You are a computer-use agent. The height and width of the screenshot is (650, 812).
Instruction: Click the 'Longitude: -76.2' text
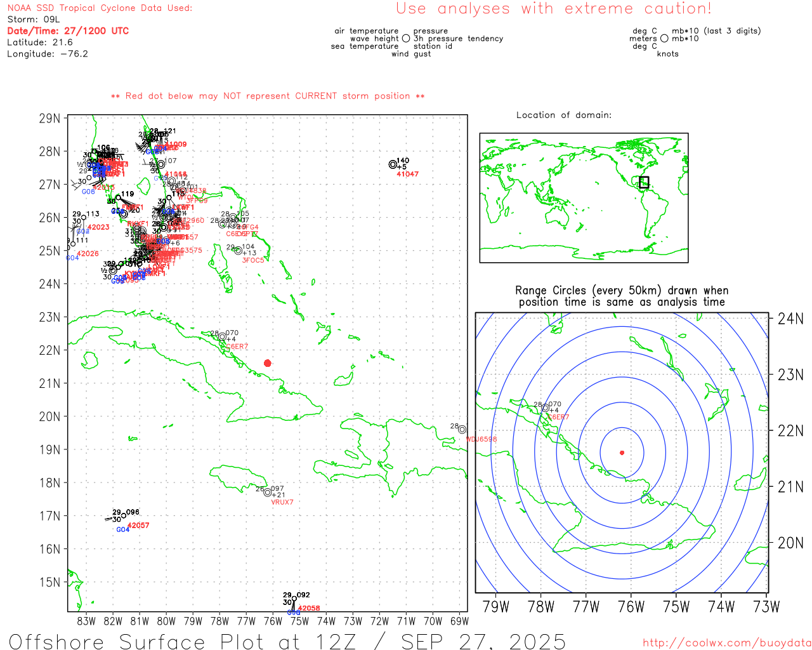click(48, 54)
